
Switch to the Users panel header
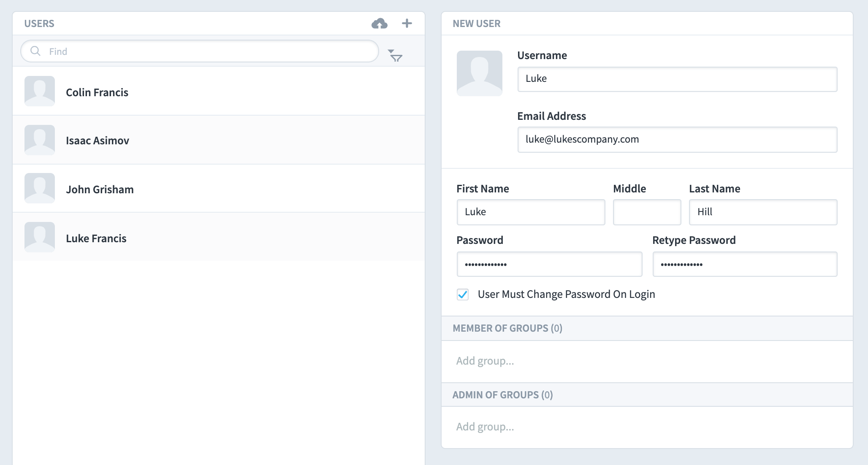click(x=40, y=24)
